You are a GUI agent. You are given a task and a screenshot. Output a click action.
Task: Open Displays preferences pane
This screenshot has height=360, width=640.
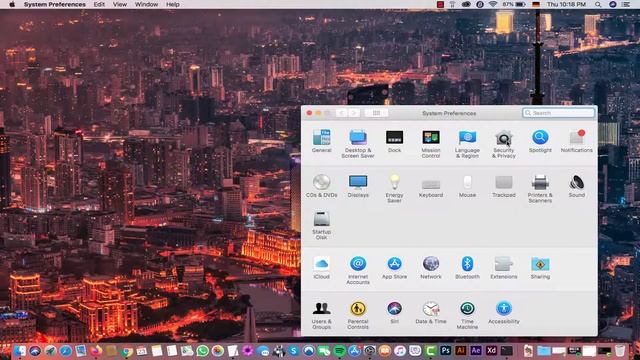358,186
